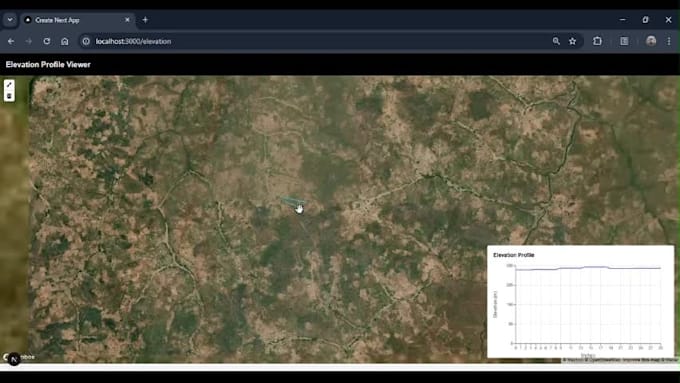Open the Next.js dev indicator badge

coord(14,360)
